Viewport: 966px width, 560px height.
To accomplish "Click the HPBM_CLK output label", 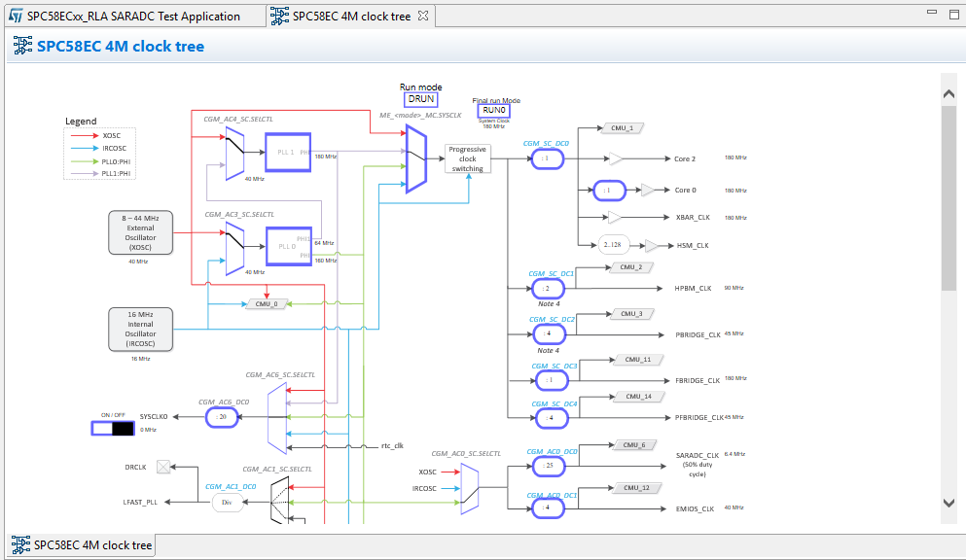I will (x=693, y=288).
